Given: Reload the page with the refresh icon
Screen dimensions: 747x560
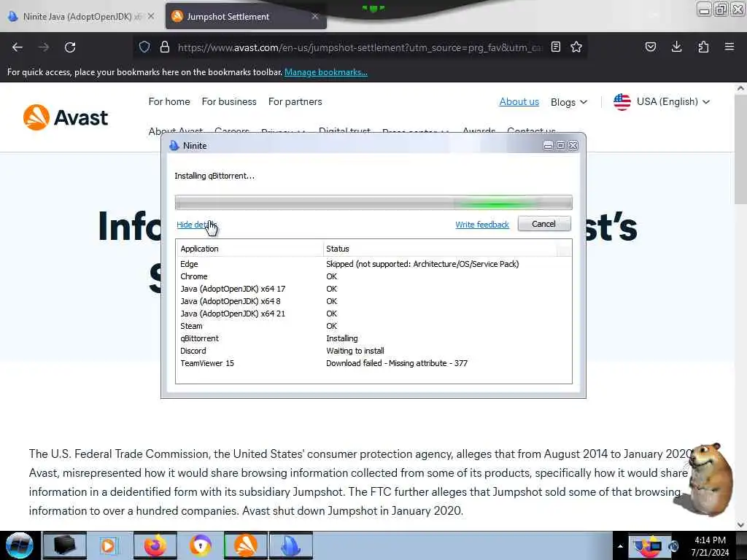Looking at the screenshot, I should [70, 47].
